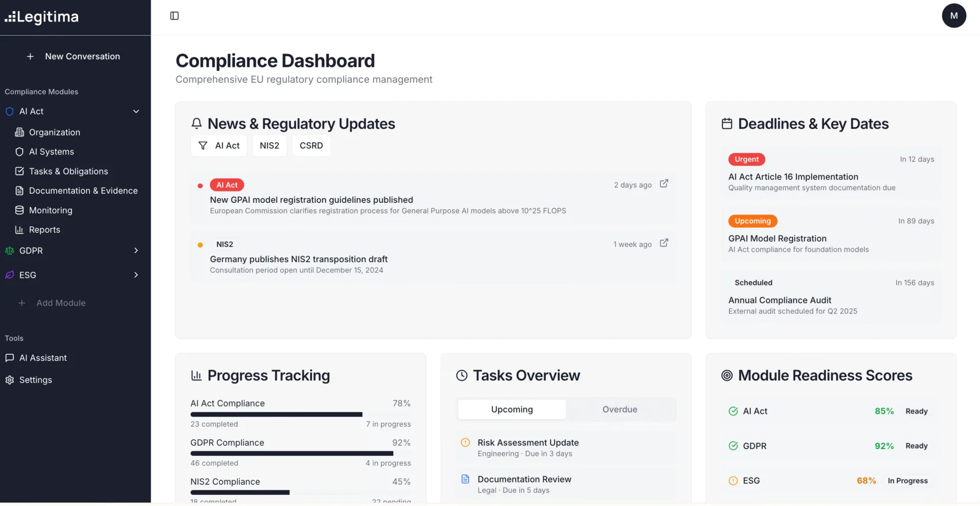
Task: Switch to the Overdue tasks tab
Action: 620,409
